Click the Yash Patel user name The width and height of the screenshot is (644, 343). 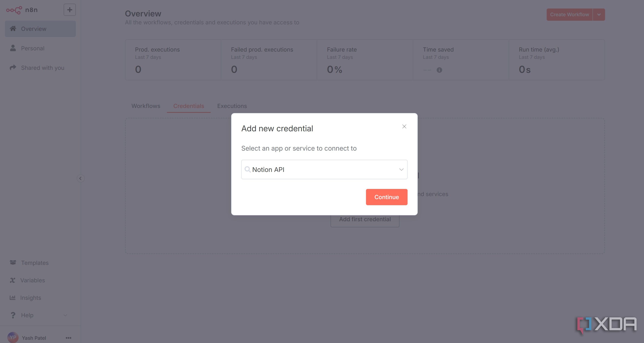coord(34,338)
